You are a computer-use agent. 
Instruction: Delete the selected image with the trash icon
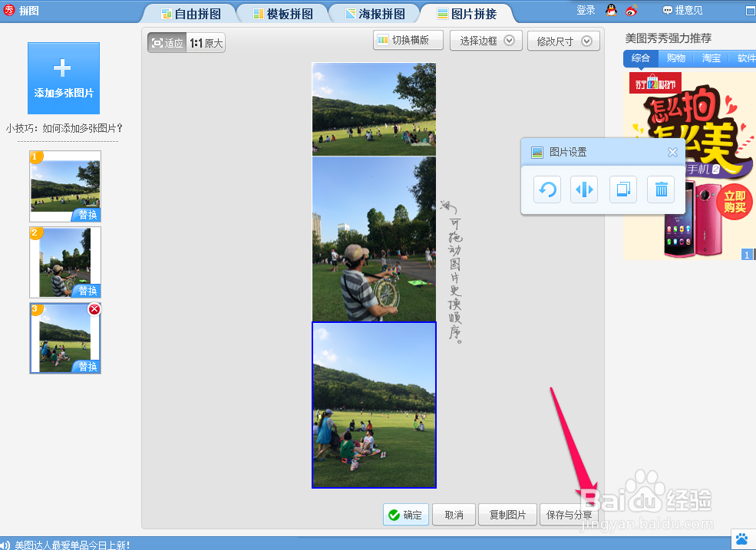(x=660, y=189)
